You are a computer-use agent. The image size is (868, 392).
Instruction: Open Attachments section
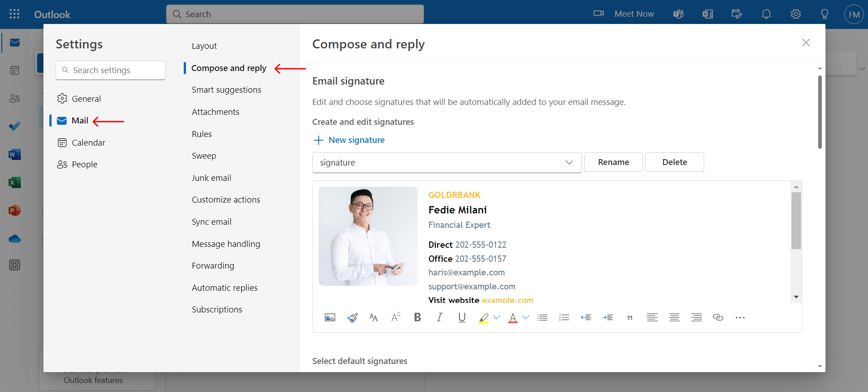coord(215,112)
